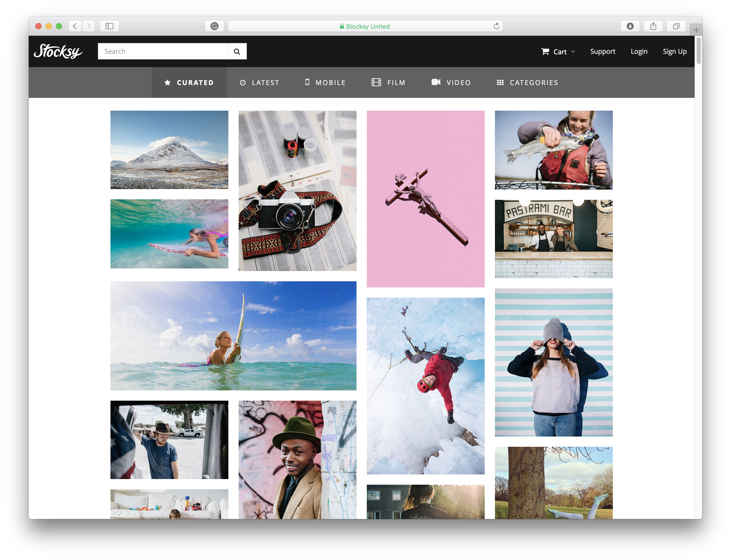The height and width of the screenshot is (560, 731).
Task: Open the surfer in ocean wide photo
Action: tap(233, 336)
